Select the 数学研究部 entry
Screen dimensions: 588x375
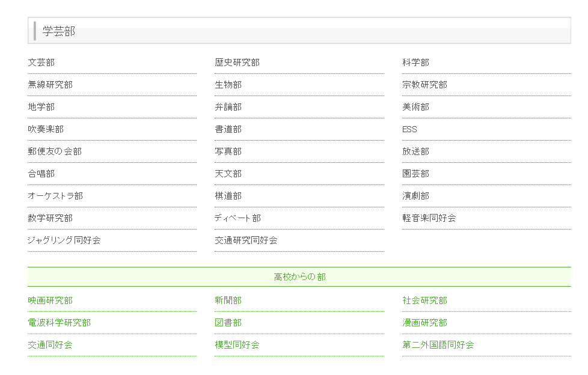[x=51, y=218]
